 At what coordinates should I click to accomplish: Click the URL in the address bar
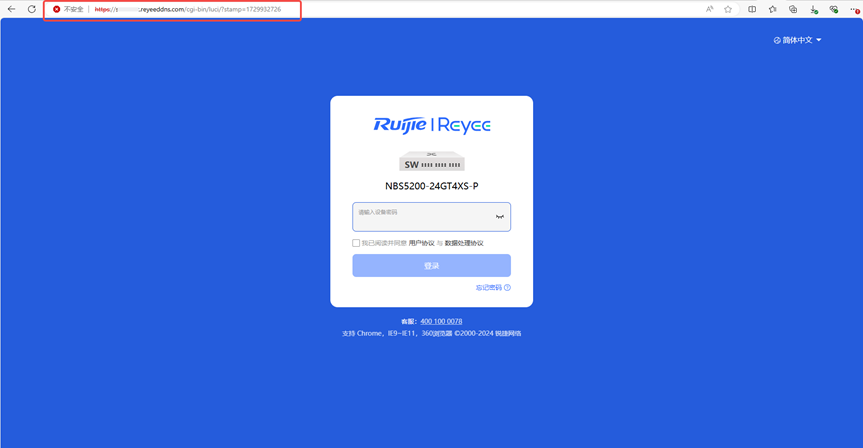(x=188, y=9)
